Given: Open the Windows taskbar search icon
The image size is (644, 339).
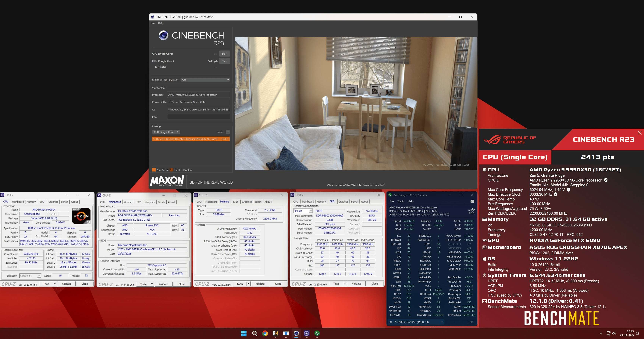Looking at the screenshot, I should pyautogui.click(x=254, y=333).
